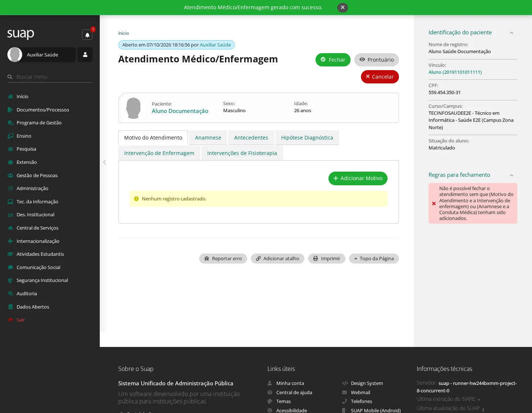Open Documentos/Processos menu
The image size is (532, 413).
coord(43,110)
